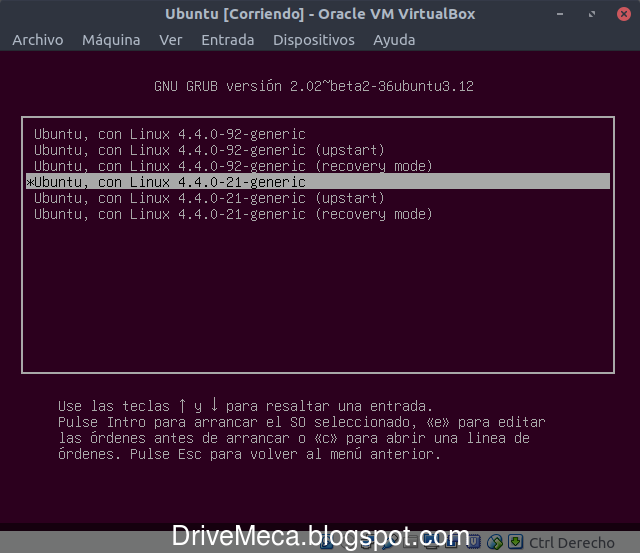Screen dimensions: 640x553
Task: Open the Ver menu
Action: [171, 40]
